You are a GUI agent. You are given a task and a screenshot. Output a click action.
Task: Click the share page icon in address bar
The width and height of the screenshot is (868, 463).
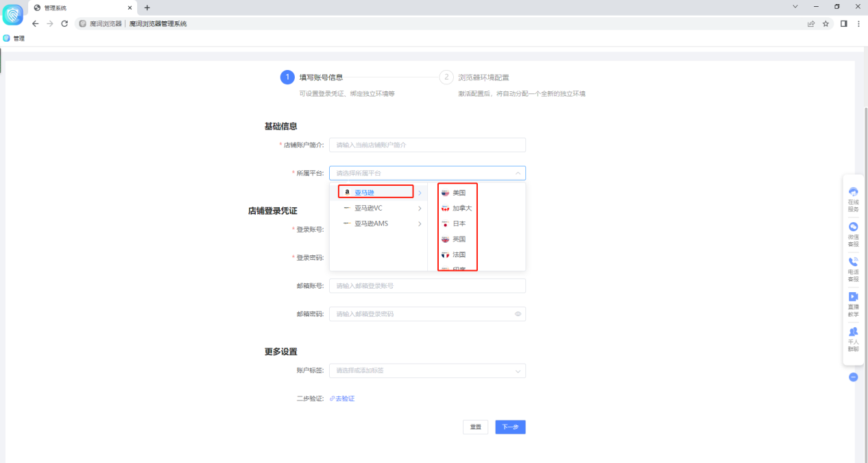811,23
